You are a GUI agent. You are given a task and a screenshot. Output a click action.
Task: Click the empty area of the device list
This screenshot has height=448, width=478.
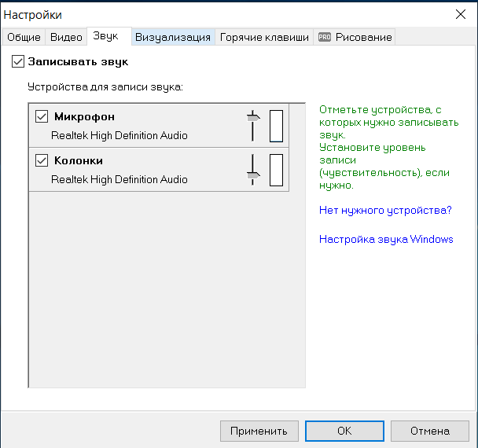(165, 291)
